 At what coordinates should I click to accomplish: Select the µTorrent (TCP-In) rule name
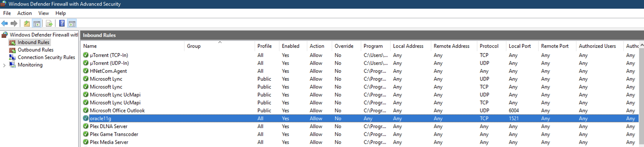[109, 55]
